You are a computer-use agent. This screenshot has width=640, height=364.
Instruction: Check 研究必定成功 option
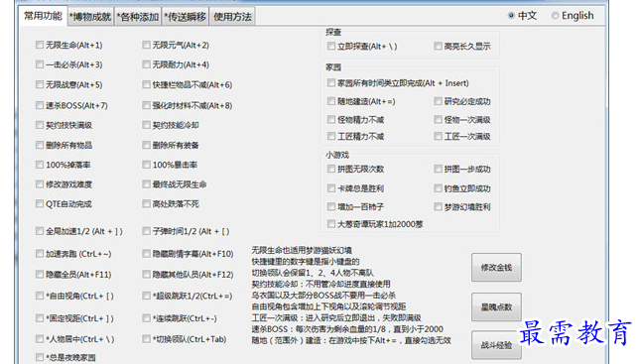pos(438,101)
